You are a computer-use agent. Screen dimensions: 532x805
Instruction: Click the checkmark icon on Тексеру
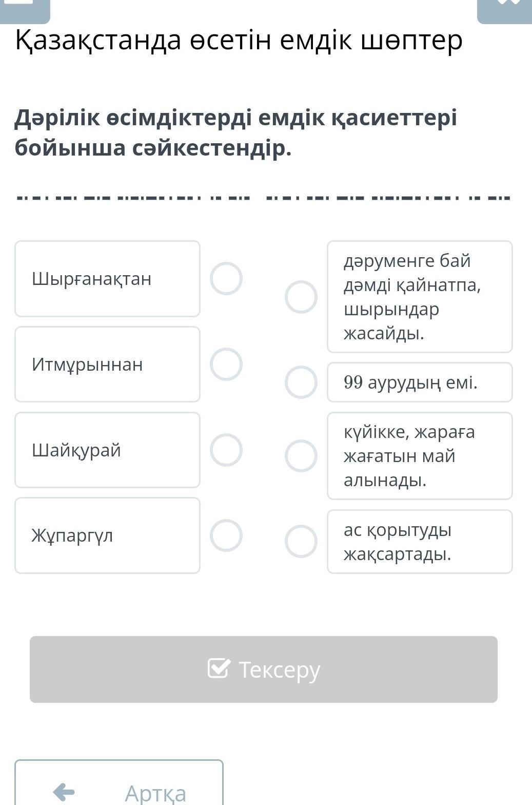click(x=219, y=668)
